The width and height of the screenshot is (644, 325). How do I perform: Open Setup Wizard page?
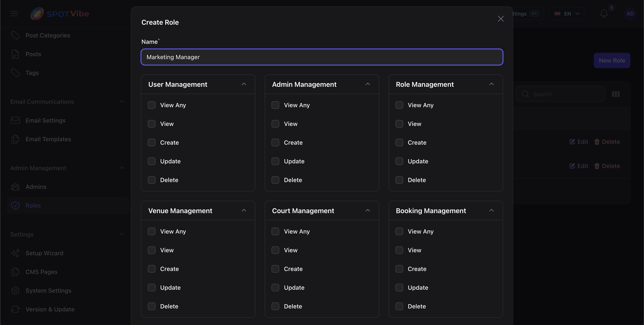[x=68, y=253]
